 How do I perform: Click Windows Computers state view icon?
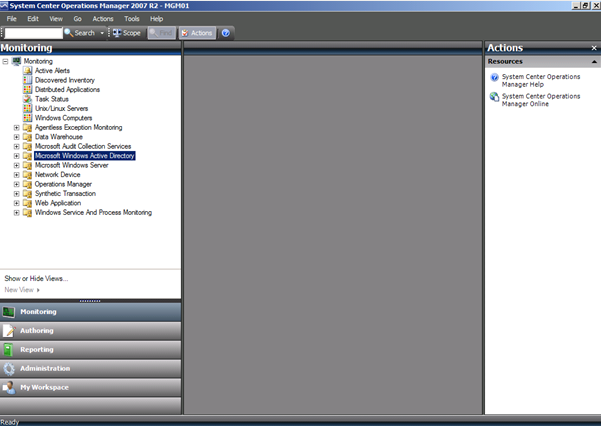(x=27, y=118)
